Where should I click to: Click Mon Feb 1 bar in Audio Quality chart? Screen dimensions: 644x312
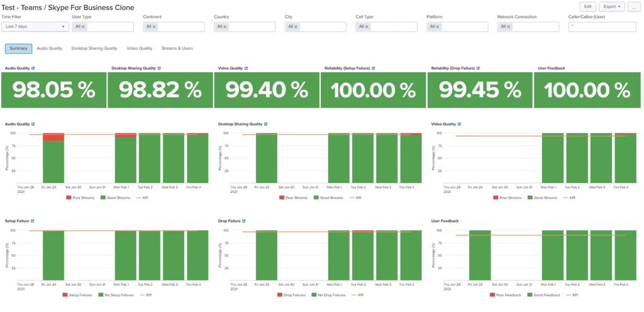pyautogui.click(x=125, y=158)
